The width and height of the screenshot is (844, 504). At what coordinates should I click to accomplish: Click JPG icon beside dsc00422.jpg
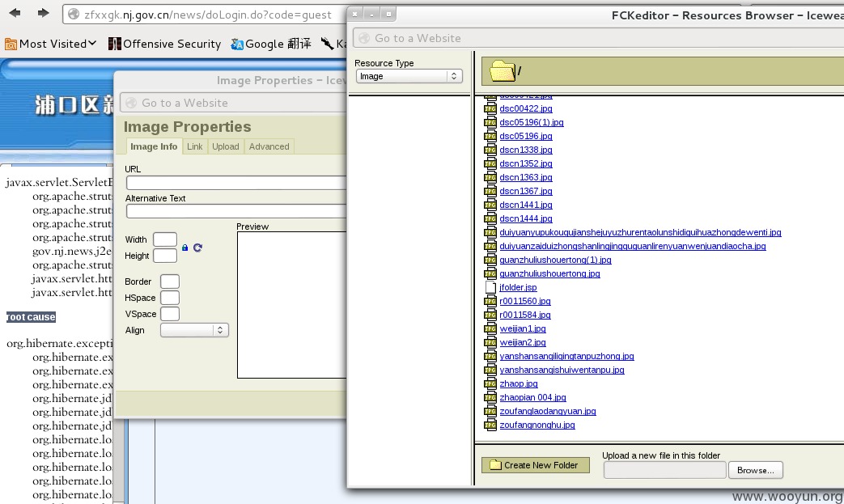click(x=490, y=108)
